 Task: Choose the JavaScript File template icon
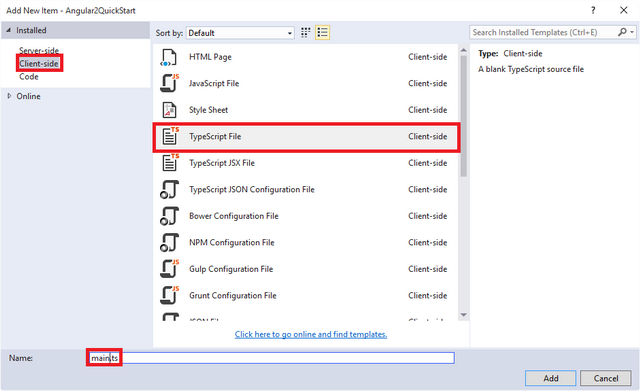pos(169,83)
